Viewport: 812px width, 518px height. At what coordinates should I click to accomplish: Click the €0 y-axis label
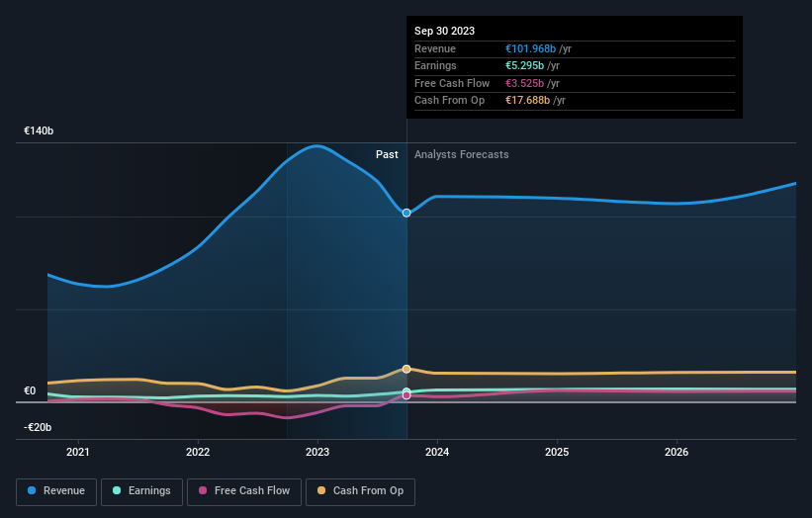coord(30,390)
